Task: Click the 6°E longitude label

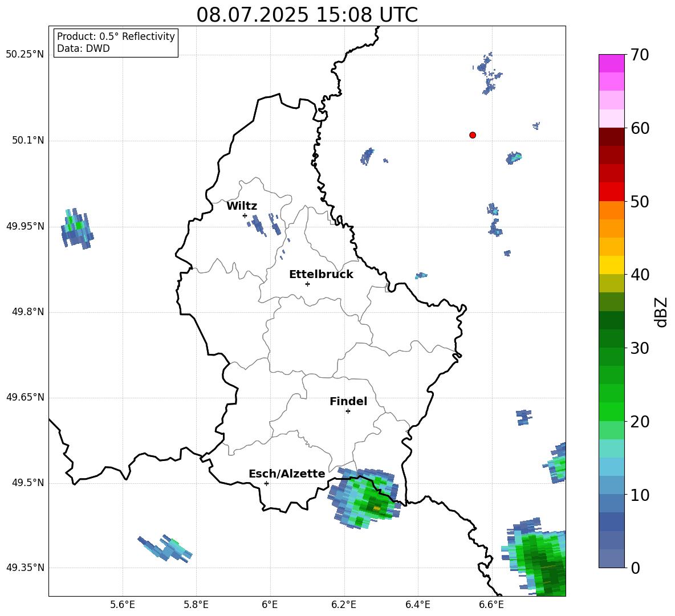Action: pos(270,605)
